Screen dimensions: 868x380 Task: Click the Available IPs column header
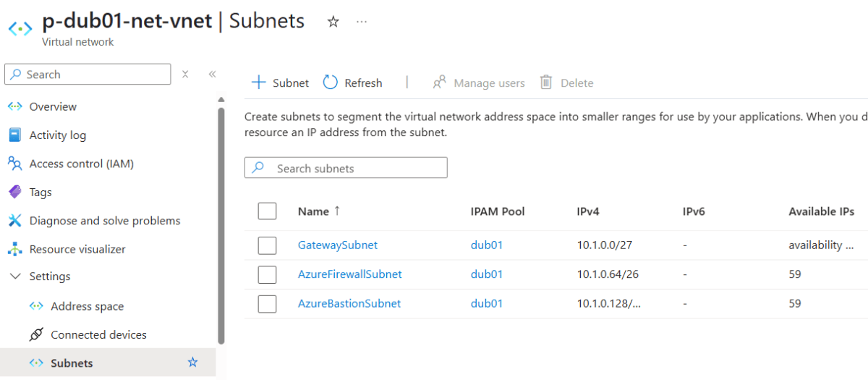coord(821,211)
